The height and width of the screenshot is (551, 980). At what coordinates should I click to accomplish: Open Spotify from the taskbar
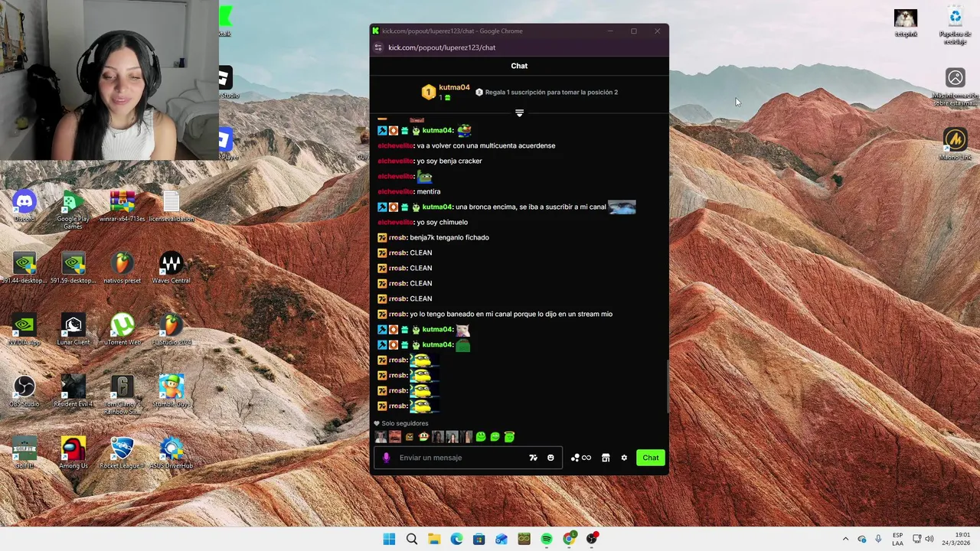[547, 539]
